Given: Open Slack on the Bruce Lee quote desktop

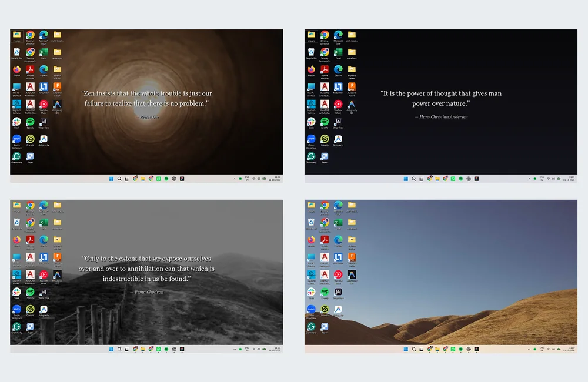Looking at the screenshot, I should coord(16,122).
